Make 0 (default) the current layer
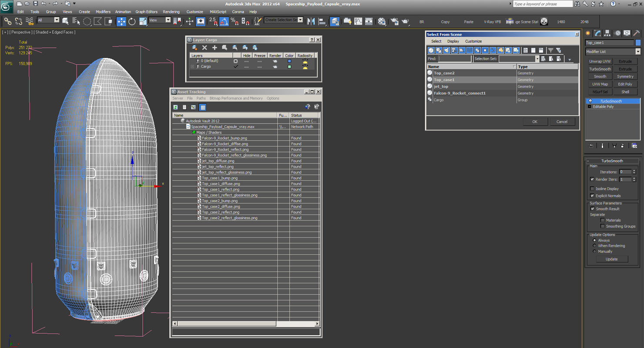 coord(236,61)
